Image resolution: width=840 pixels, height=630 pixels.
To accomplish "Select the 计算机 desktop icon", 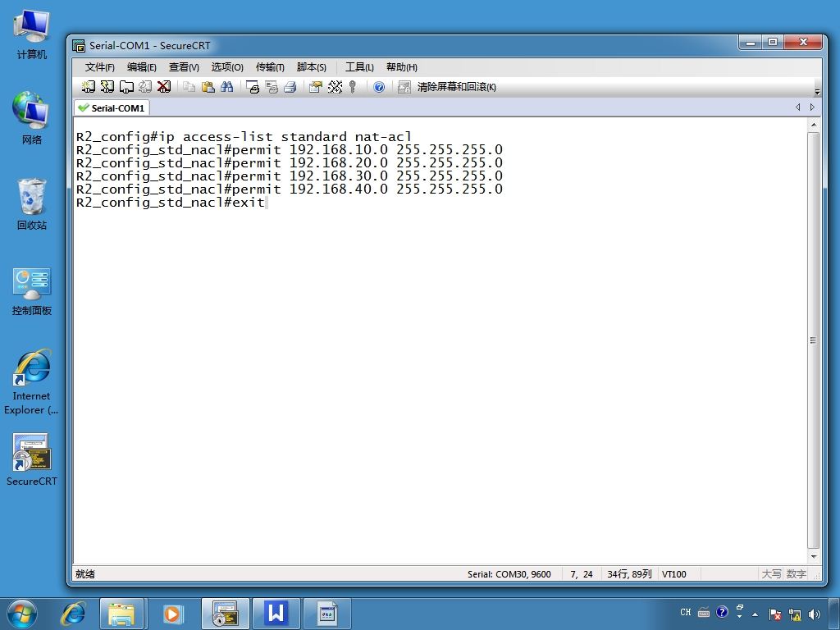I will pos(32,34).
